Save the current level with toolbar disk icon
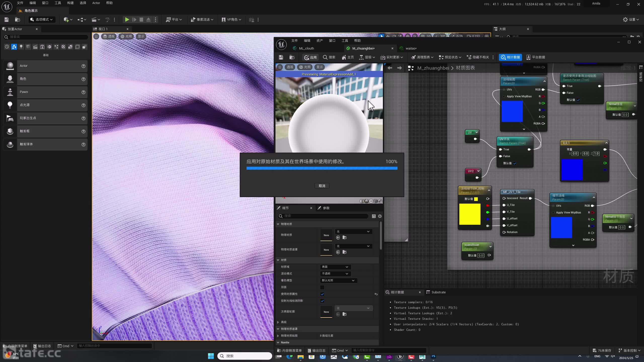 pos(7,20)
